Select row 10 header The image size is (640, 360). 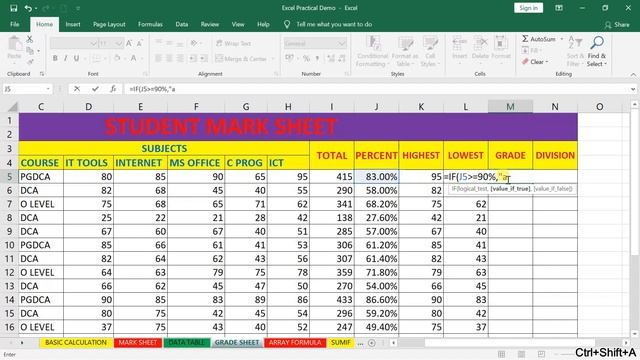[9, 245]
